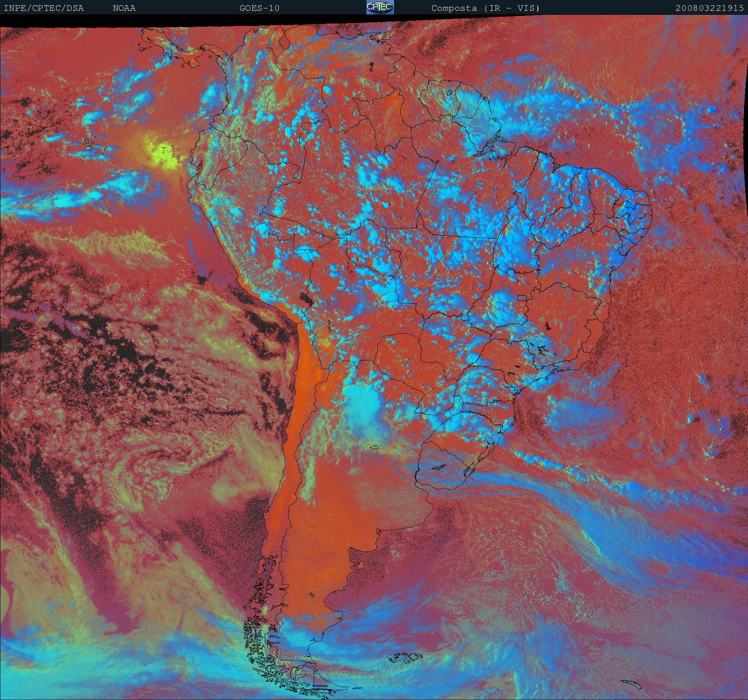Screen dimensions: 748x700
Task: Click the GOES-10 satellite label
Action: [259, 8]
